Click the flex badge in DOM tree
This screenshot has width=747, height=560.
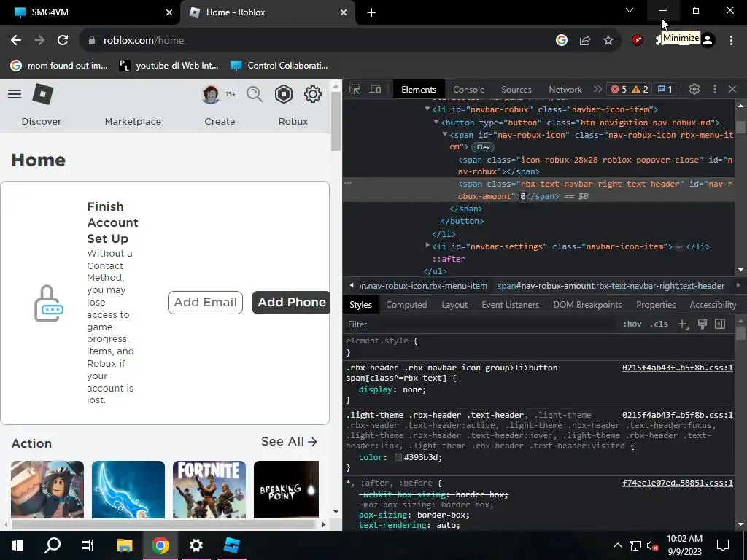[x=483, y=147]
